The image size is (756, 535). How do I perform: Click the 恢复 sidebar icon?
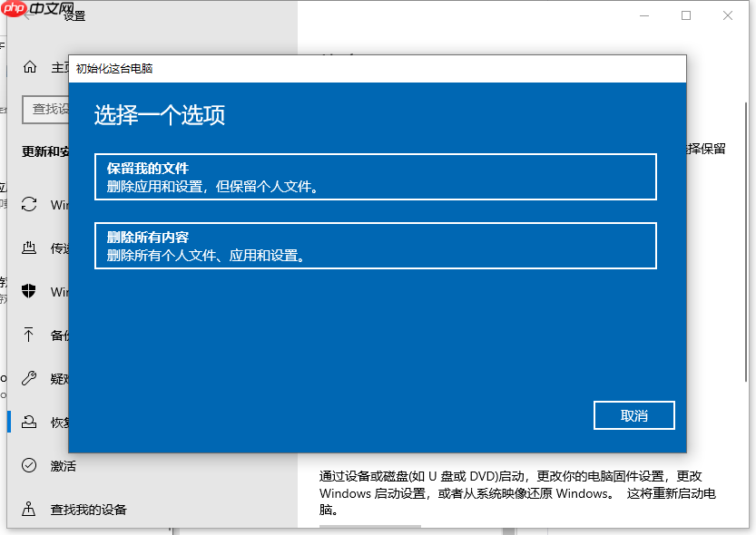(29, 422)
